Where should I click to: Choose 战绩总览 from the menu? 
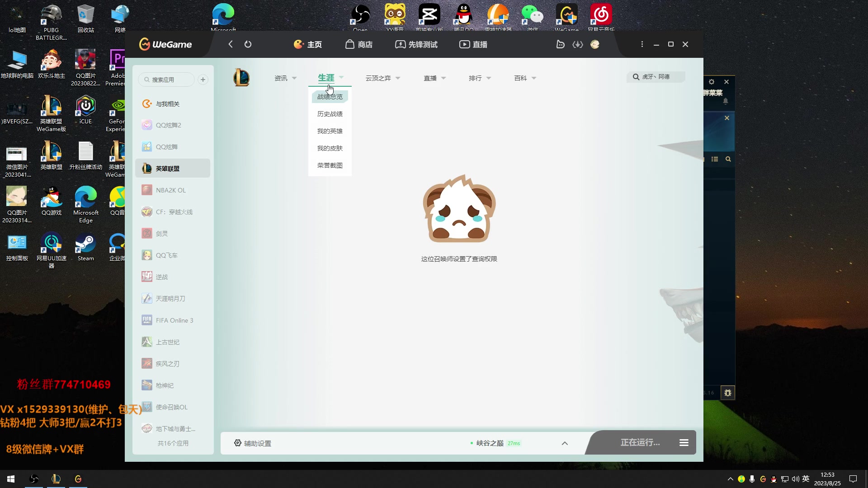click(330, 97)
